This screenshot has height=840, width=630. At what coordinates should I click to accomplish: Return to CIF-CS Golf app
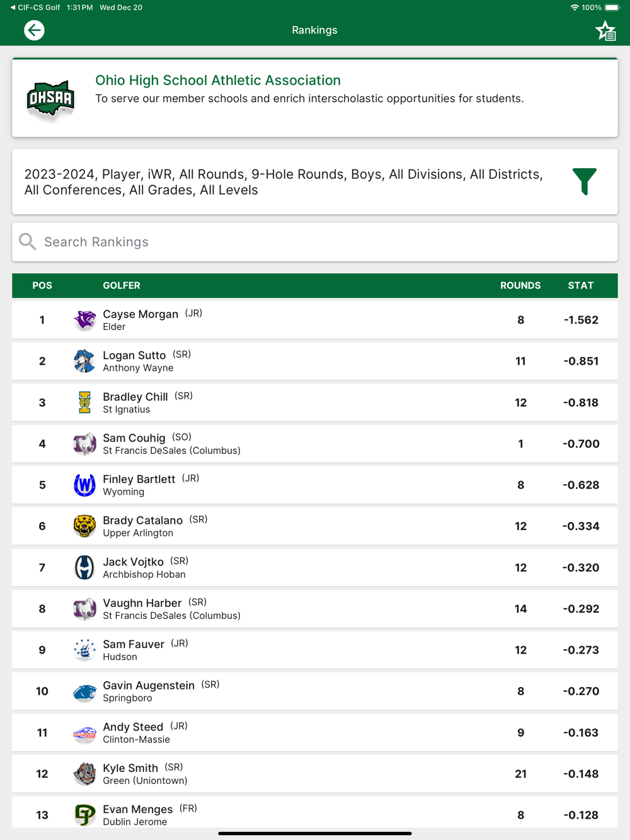click(35, 8)
